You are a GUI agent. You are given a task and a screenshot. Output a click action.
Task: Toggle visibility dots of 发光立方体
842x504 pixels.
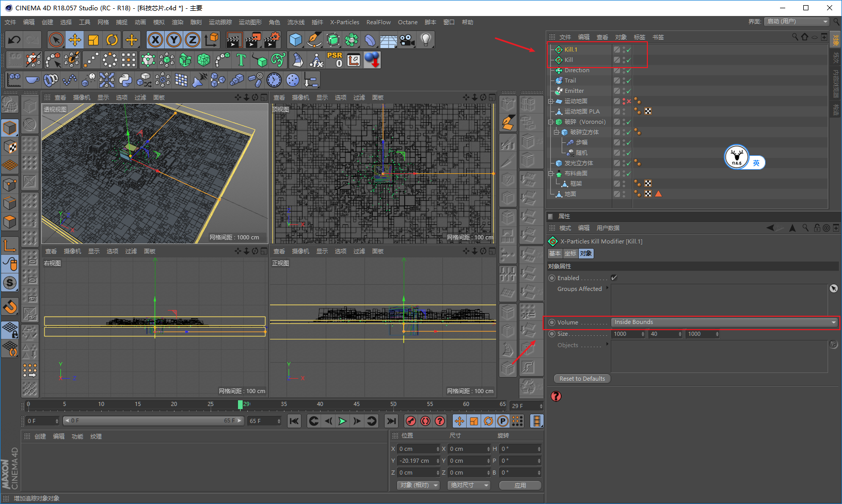[624, 163]
